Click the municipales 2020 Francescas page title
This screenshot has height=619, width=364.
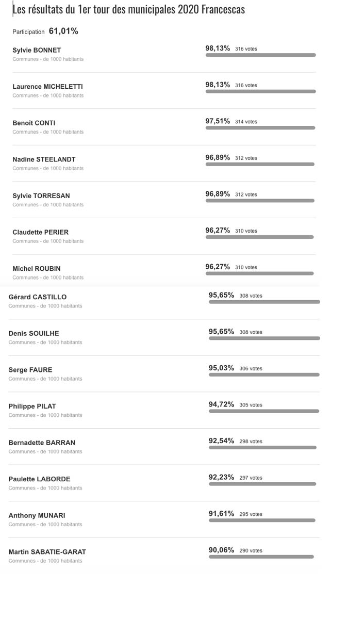(x=128, y=9)
